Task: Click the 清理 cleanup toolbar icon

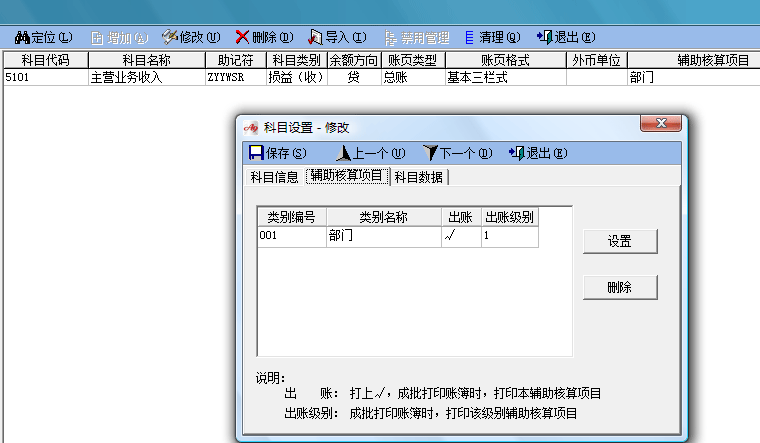Action: pyautogui.click(x=469, y=37)
